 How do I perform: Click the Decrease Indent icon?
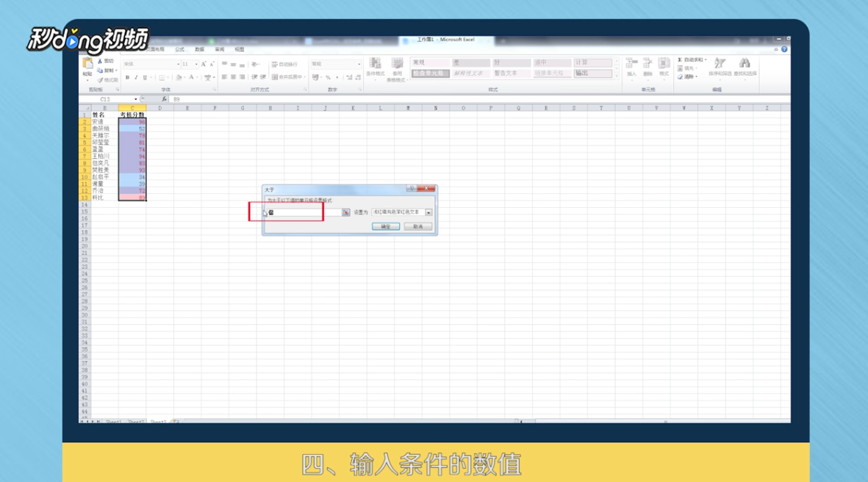[x=254, y=77]
